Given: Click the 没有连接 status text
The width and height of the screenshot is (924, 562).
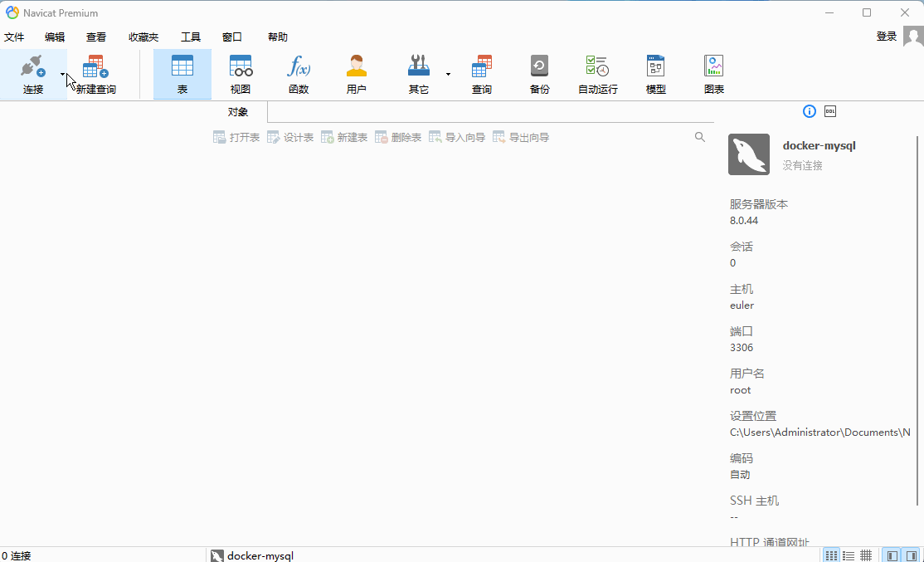Looking at the screenshot, I should point(802,166).
